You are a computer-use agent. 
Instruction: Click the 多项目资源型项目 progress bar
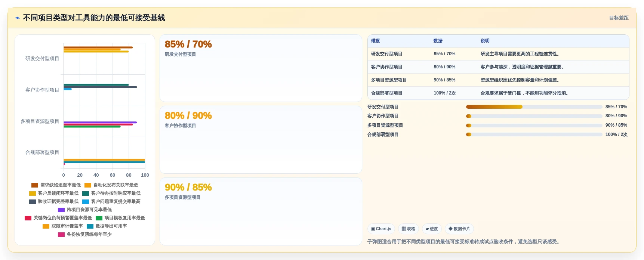534,126
